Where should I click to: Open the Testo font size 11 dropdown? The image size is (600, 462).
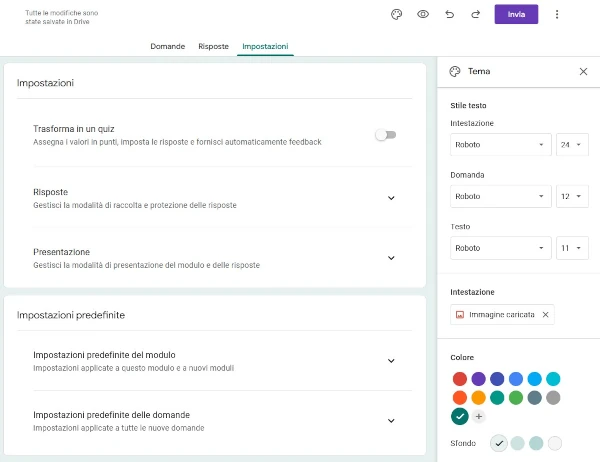572,248
